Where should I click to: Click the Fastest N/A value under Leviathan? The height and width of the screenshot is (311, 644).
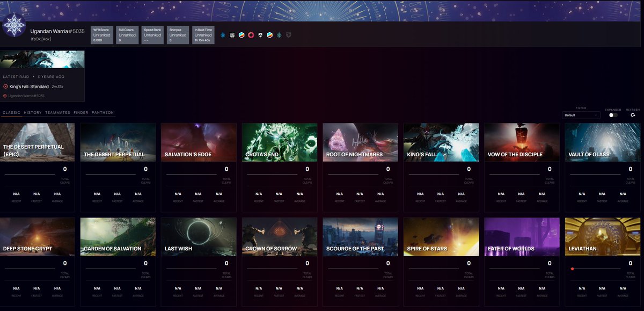coord(602,288)
